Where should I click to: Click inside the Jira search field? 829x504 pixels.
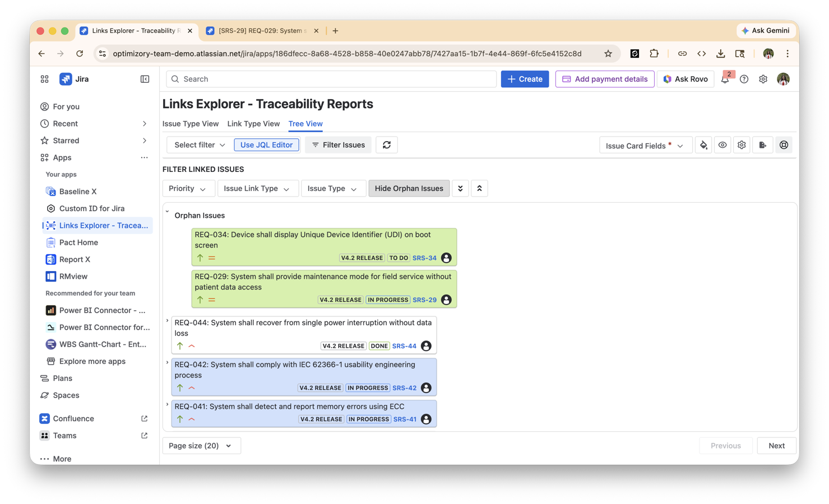click(331, 79)
